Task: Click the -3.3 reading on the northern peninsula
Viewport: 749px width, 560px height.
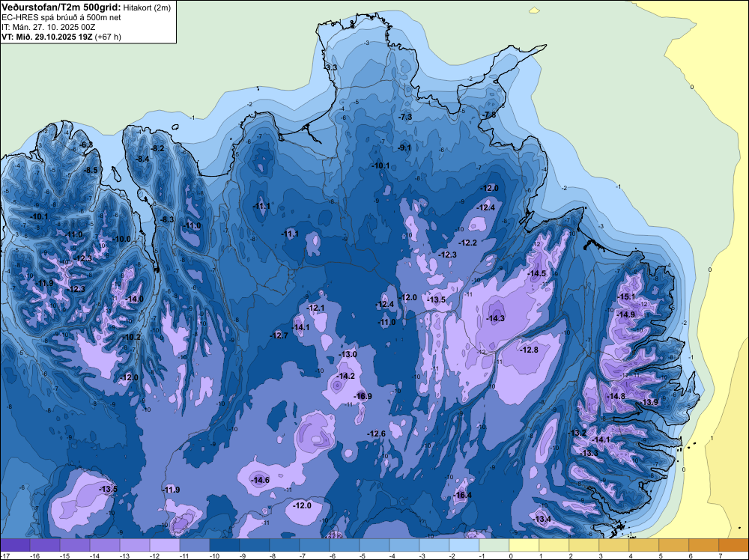Action: pyautogui.click(x=330, y=67)
